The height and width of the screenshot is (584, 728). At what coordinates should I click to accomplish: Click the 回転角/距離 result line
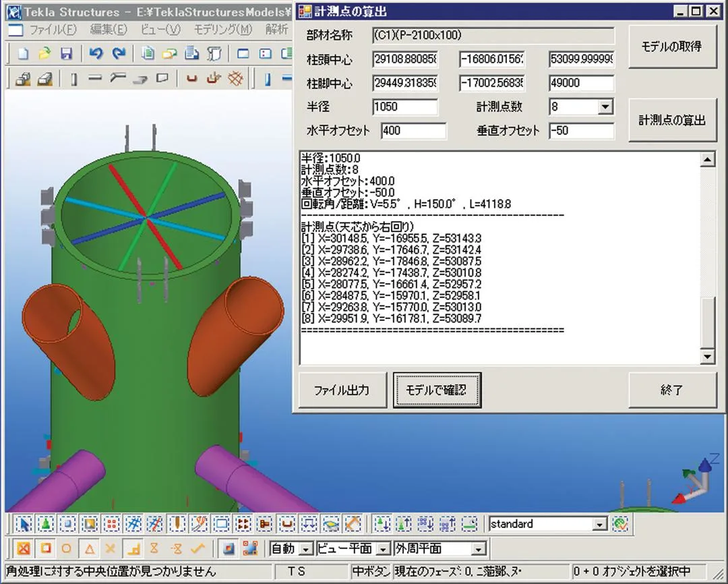[x=406, y=204]
